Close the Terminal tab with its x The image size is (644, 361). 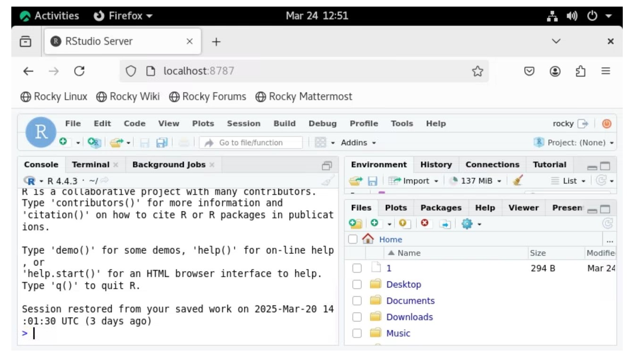pyautogui.click(x=116, y=165)
